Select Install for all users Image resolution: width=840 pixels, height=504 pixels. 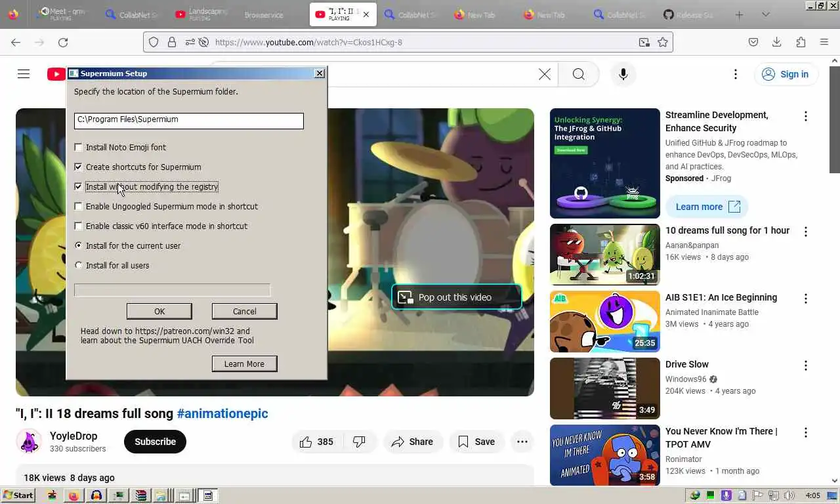click(x=79, y=266)
